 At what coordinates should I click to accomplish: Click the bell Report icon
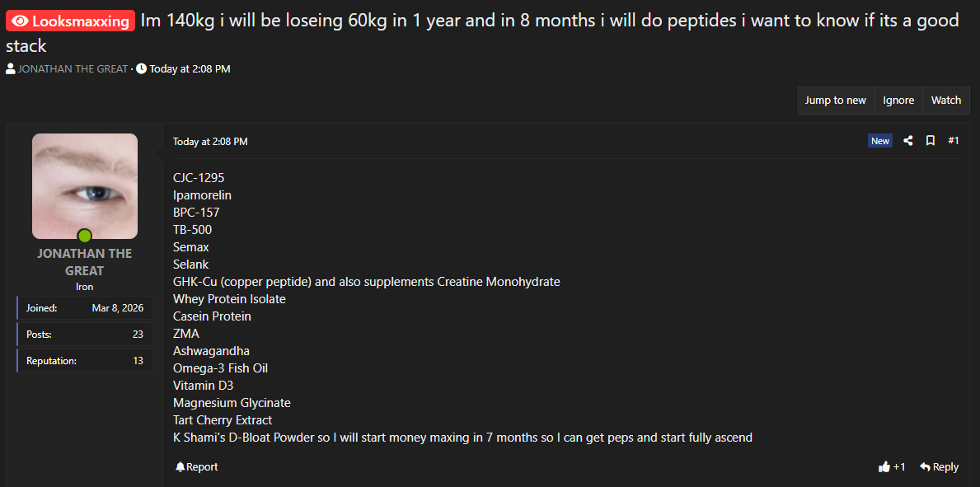point(181,466)
